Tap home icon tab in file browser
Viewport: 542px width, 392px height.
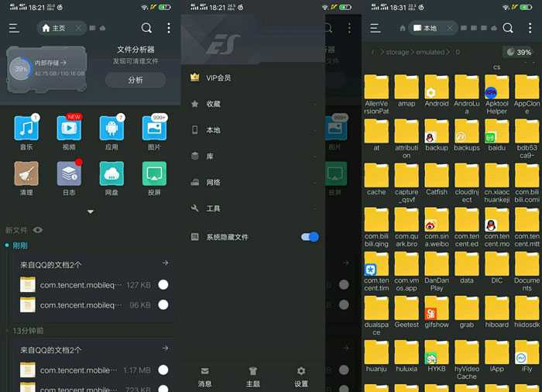pos(403,28)
